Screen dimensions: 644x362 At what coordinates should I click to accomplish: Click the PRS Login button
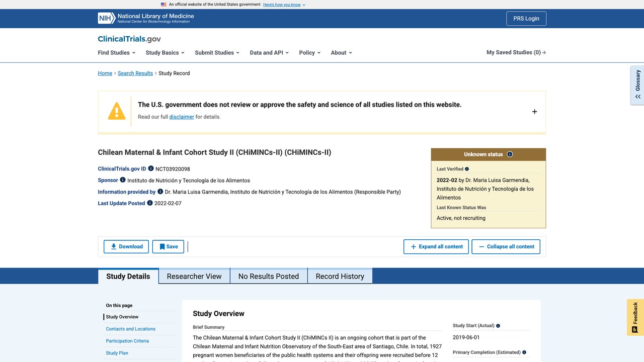pyautogui.click(x=526, y=19)
